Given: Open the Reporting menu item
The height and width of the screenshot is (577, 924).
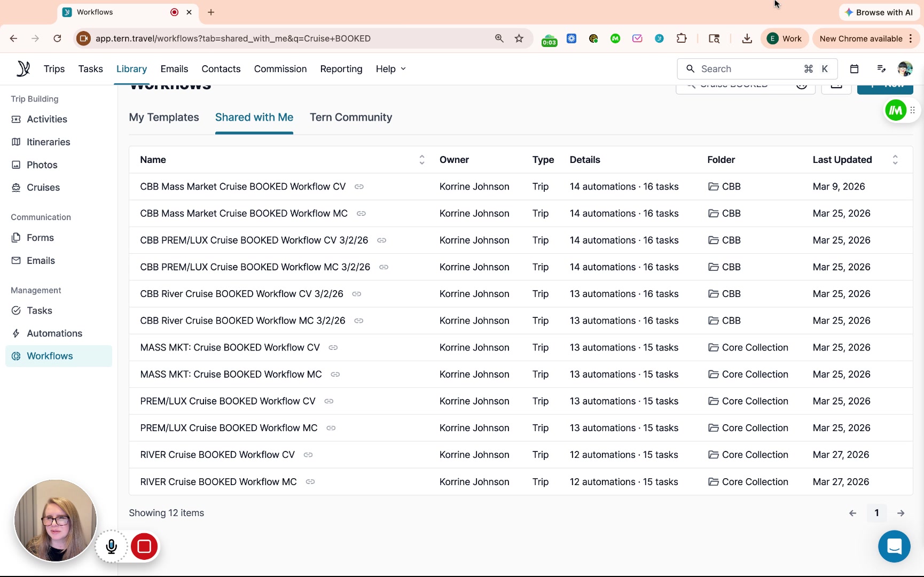Looking at the screenshot, I should tap(341, 69).
